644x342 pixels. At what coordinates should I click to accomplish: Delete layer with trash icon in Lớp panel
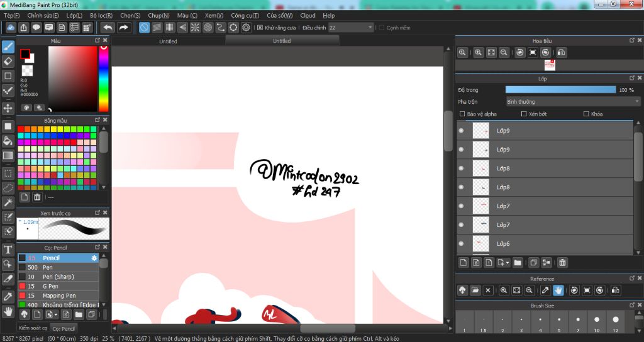click(x=562, y=262)
